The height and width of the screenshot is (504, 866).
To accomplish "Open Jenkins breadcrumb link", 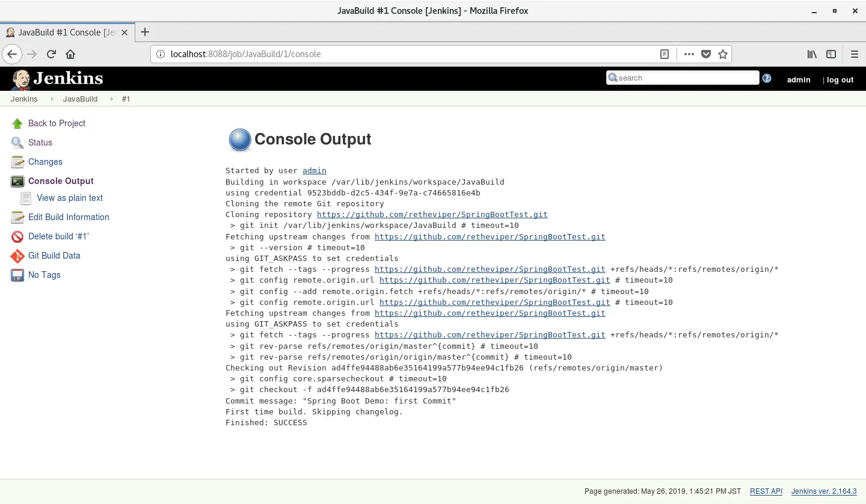I will click(x=24, y=99).
